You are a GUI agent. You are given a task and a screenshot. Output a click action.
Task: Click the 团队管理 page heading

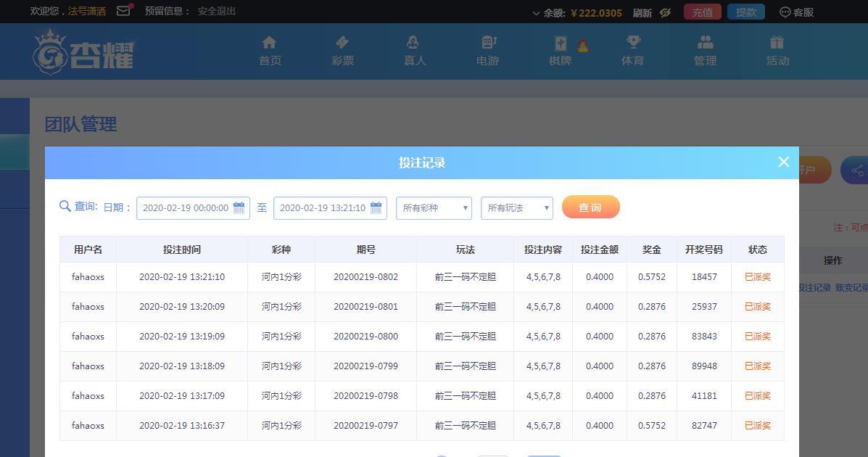pos(80,124)
